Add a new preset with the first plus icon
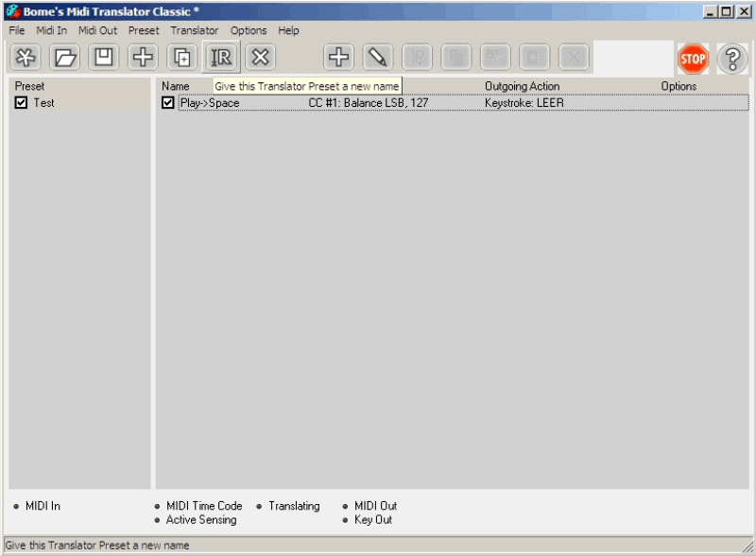This screenshot has height=556, width=756. 143,58
